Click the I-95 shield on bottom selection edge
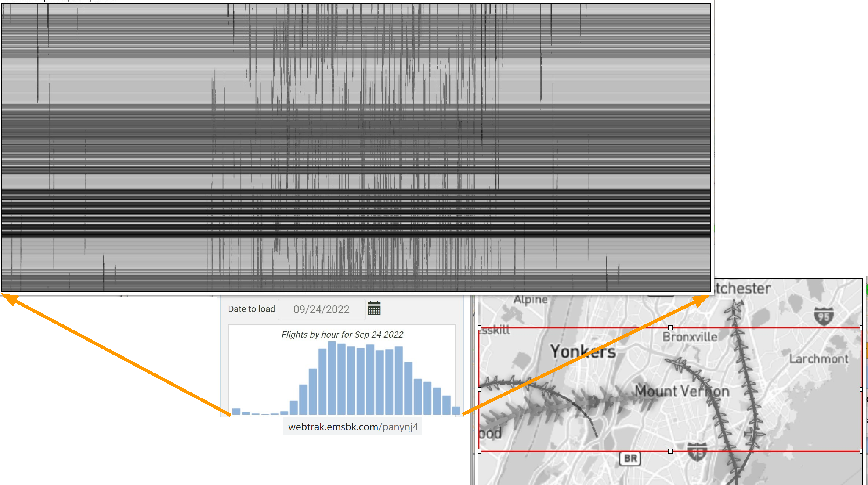Viewport: 868px width, 485px height. (x=697, y=452)
